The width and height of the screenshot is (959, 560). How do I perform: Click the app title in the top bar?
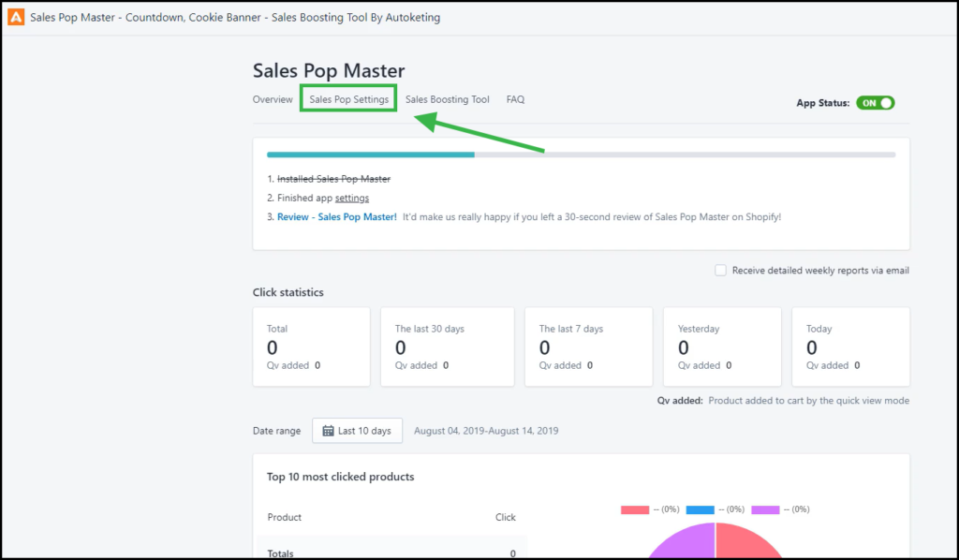click(x=235, y=17)
